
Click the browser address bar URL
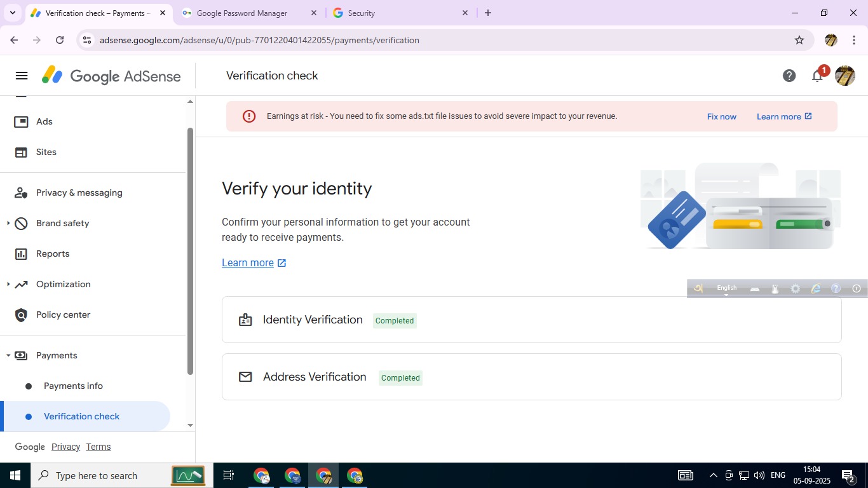[x=259, y=40]
